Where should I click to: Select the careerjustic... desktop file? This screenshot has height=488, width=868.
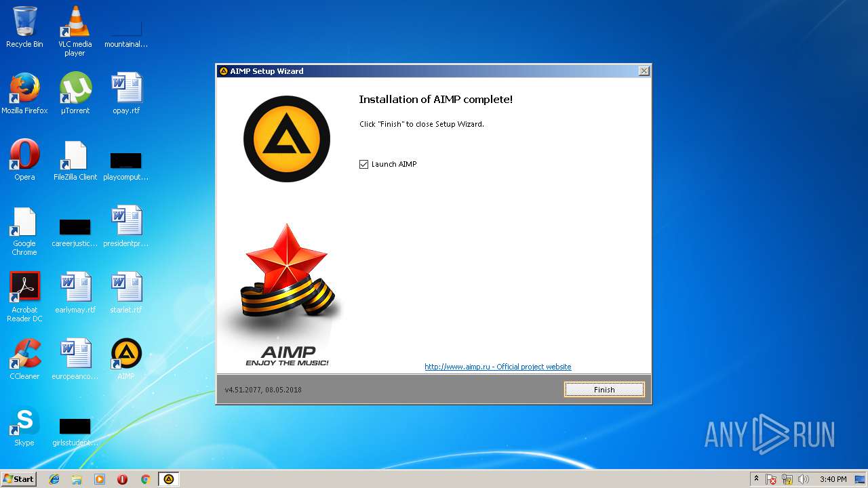[75, 232]
